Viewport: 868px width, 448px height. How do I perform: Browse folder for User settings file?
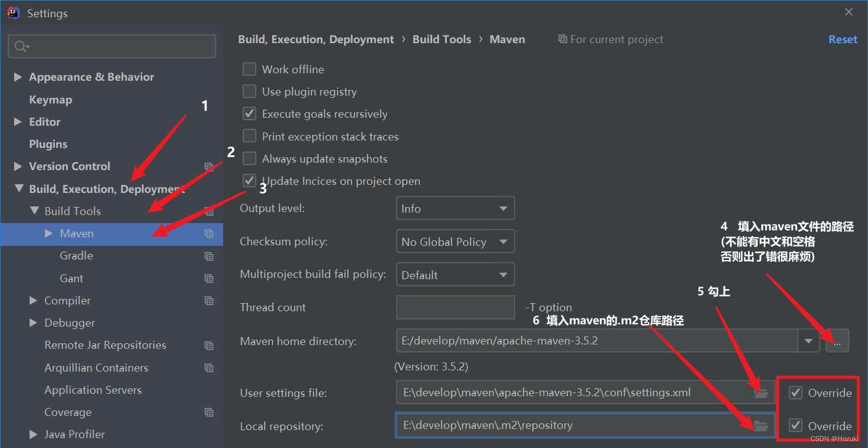point(761,393)
